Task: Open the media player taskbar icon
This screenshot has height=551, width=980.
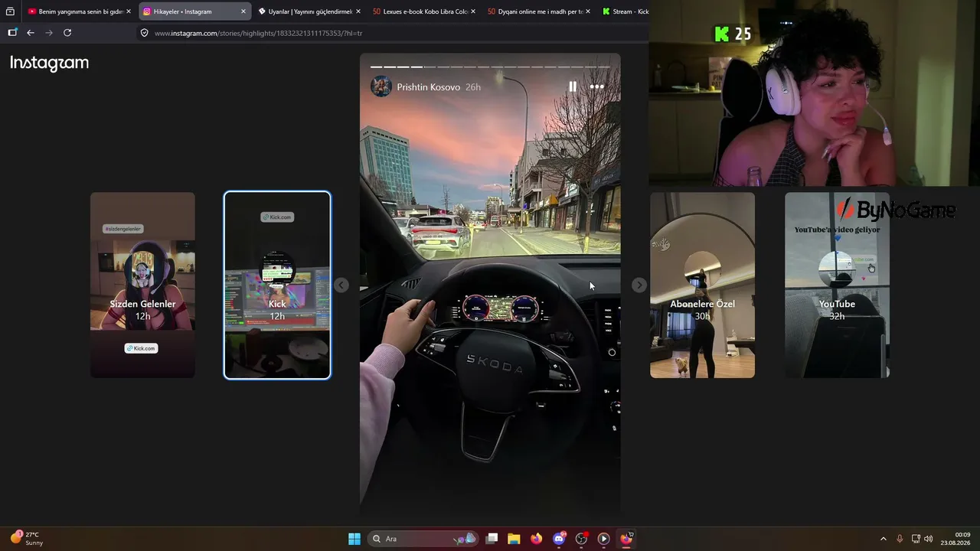Action: (x=603, y=539)
